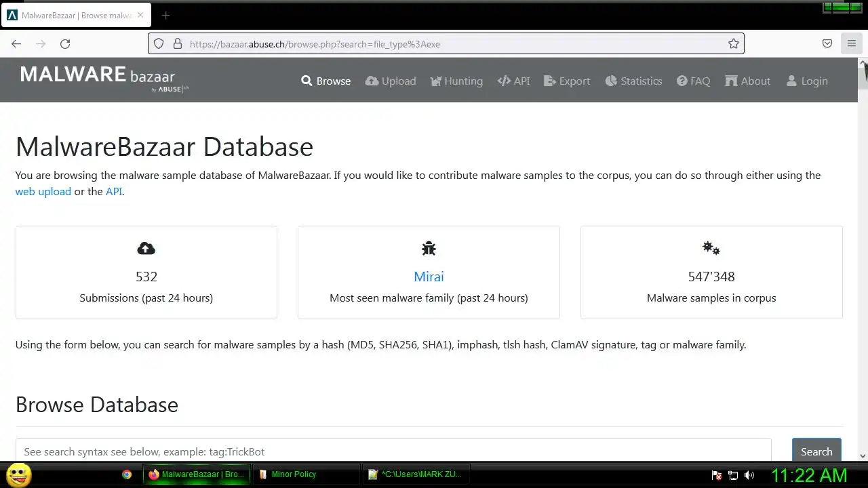Open the Firefox hamburger menu
868x488 pixels.
click(852, 43)
